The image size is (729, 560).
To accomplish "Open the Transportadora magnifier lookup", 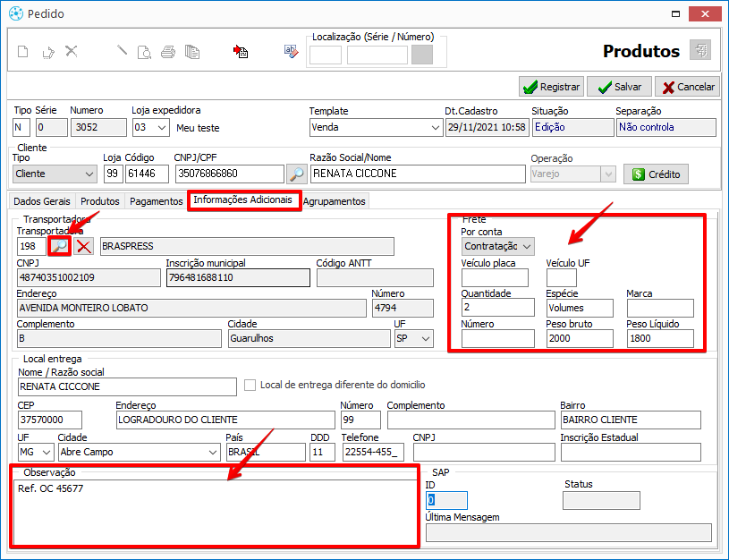I will (60, 246).
